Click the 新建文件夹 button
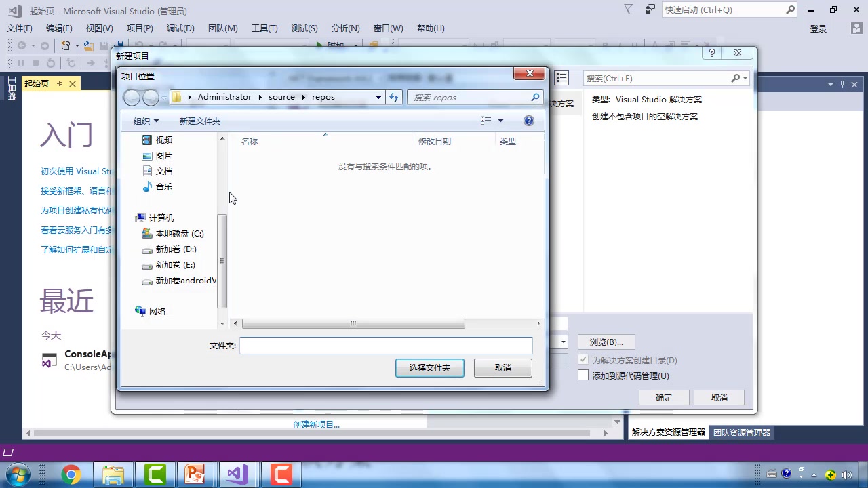868x488 pixels. [200, 121]
